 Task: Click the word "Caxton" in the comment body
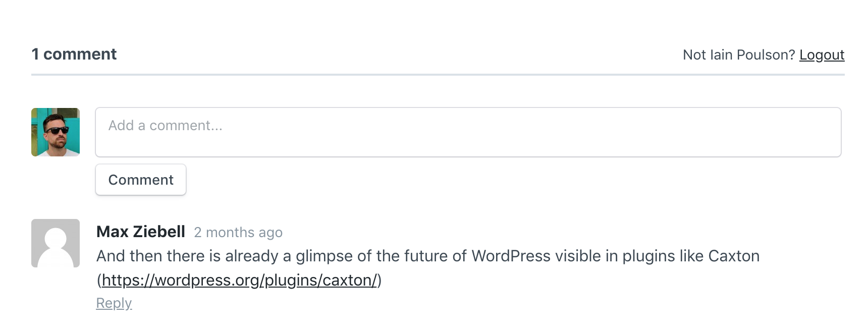734,256
